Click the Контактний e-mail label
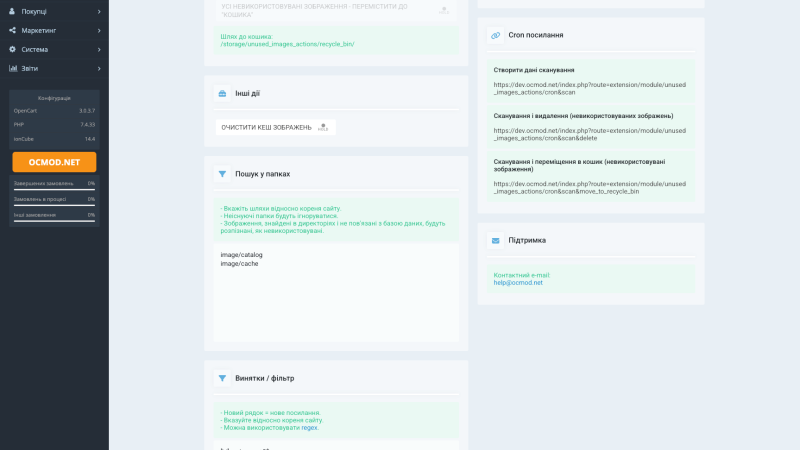The height and width of the screenshot is (450, 800). pyautogui.click(x=521, y=275)
